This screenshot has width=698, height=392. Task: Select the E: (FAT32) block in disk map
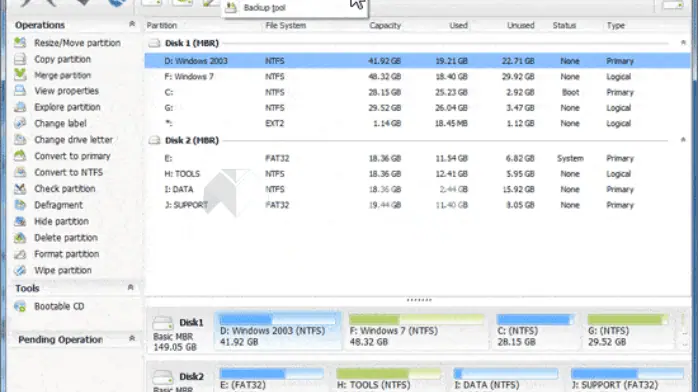coord(272,379)
